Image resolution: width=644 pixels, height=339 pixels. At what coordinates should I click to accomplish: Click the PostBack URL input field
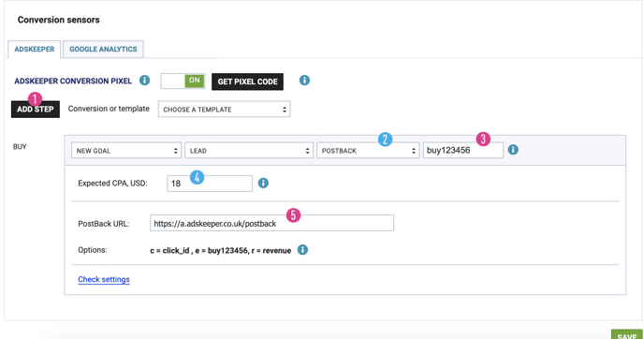tap(271, 223)
